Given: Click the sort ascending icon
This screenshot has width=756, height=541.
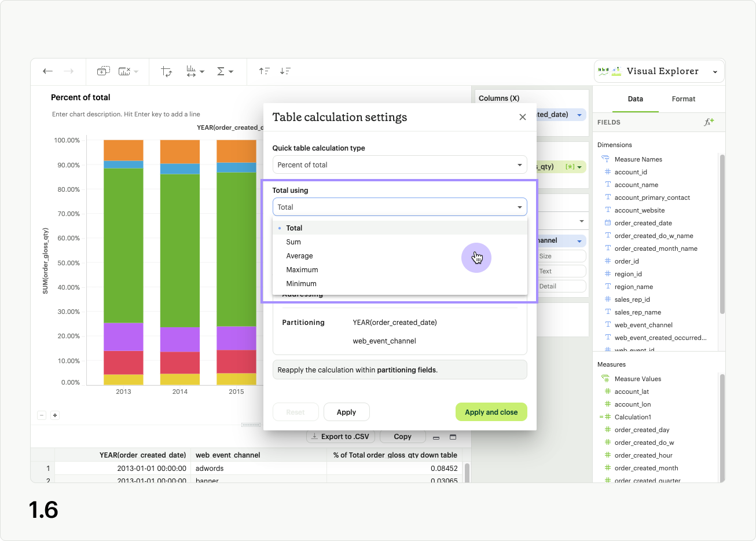Looking at the screenshot, I should pyautogui.click(x=264, y=71).
